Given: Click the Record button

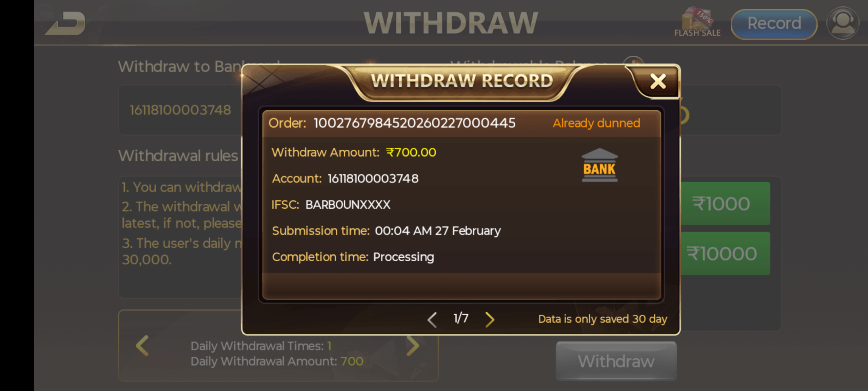Looking at the screenshot, I should coord(774,24).
